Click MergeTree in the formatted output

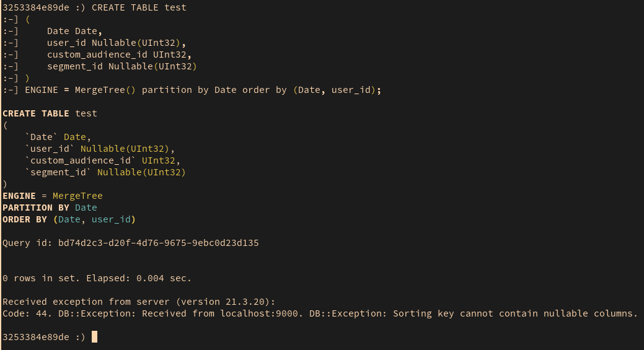[77, 196]
